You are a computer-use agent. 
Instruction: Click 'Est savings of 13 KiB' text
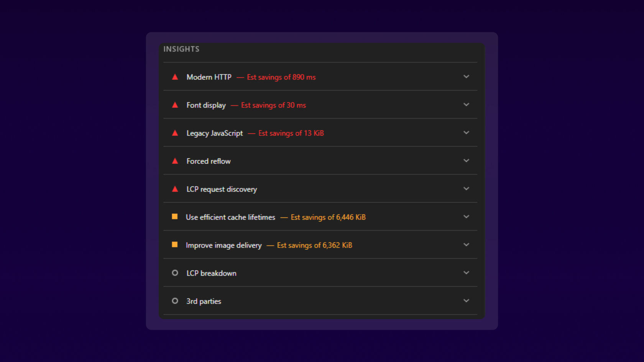point(291,133)
